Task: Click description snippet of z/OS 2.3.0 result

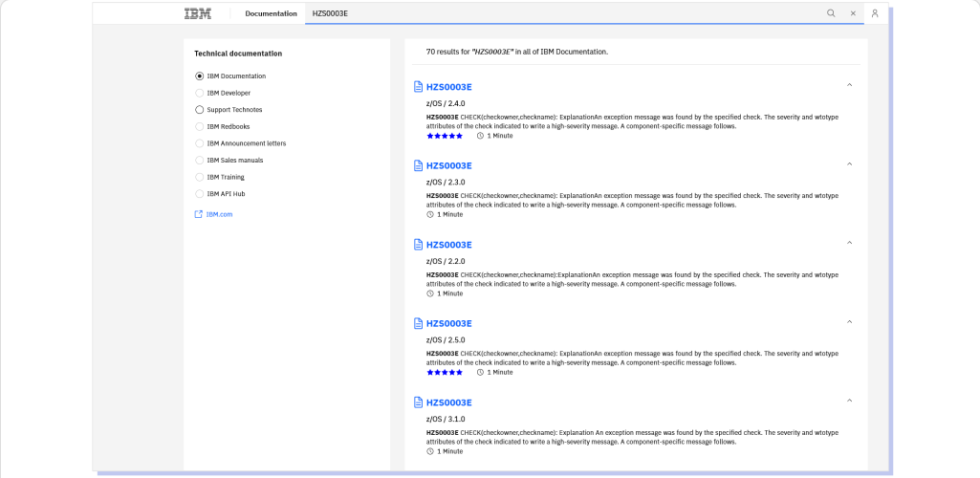Action: tap(633, 200)
